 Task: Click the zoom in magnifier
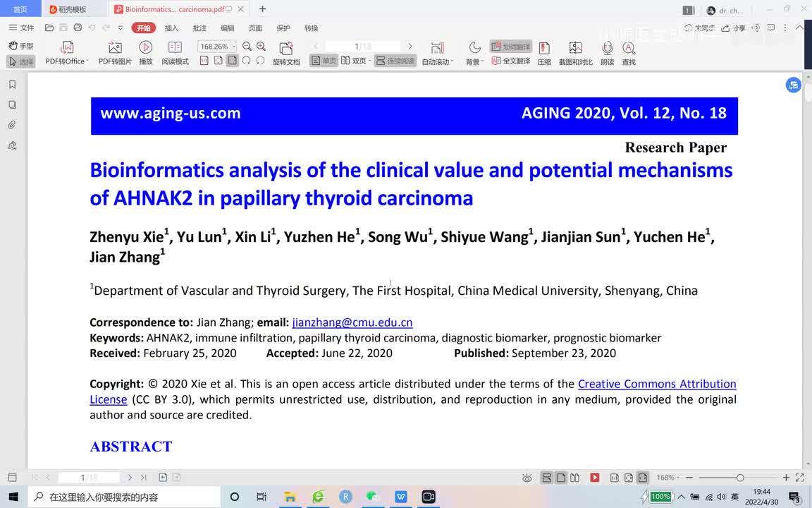261,47
